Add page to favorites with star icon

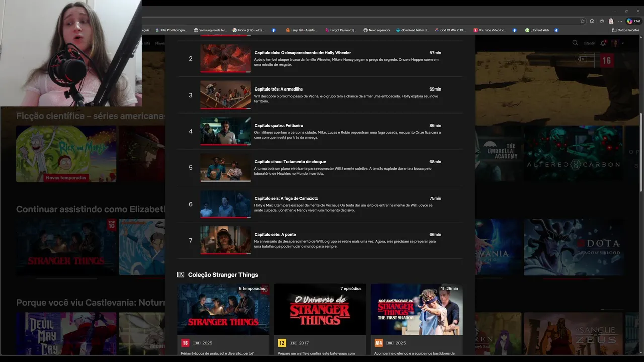point(583,21)
